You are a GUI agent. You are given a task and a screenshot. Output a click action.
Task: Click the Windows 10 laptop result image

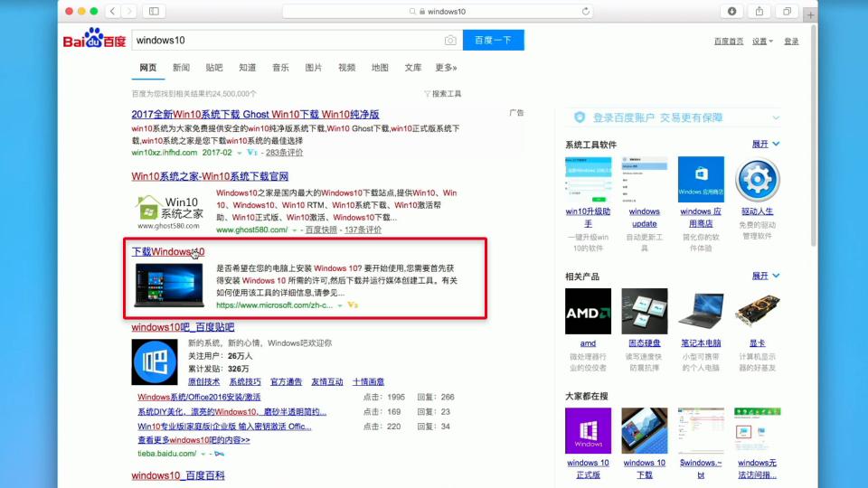click(169, 286)
